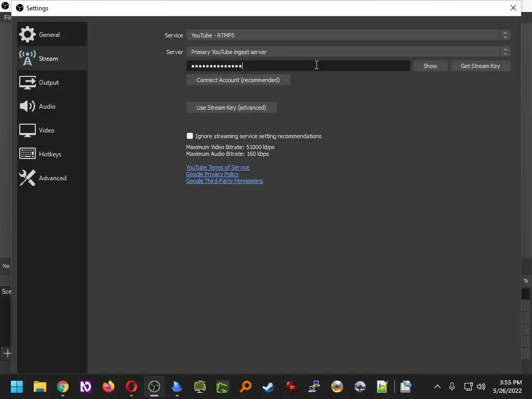This screenshot has width=532, height=399.
Task: Open the Advanced settings section
Action: pyautogui.click(x=52, y=178)
